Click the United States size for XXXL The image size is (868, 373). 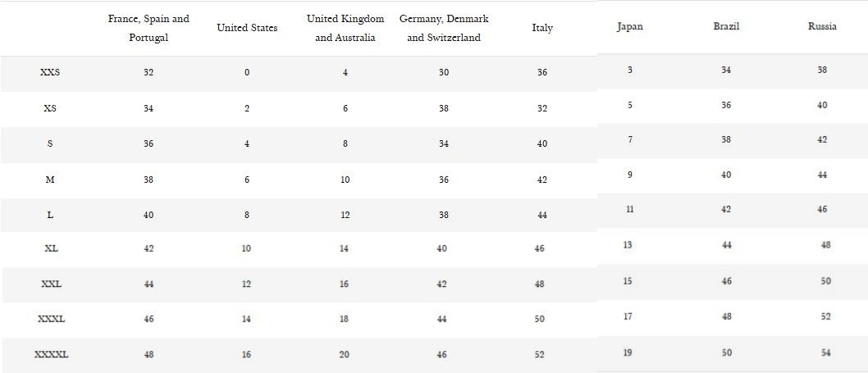click(x=246, y=320)
